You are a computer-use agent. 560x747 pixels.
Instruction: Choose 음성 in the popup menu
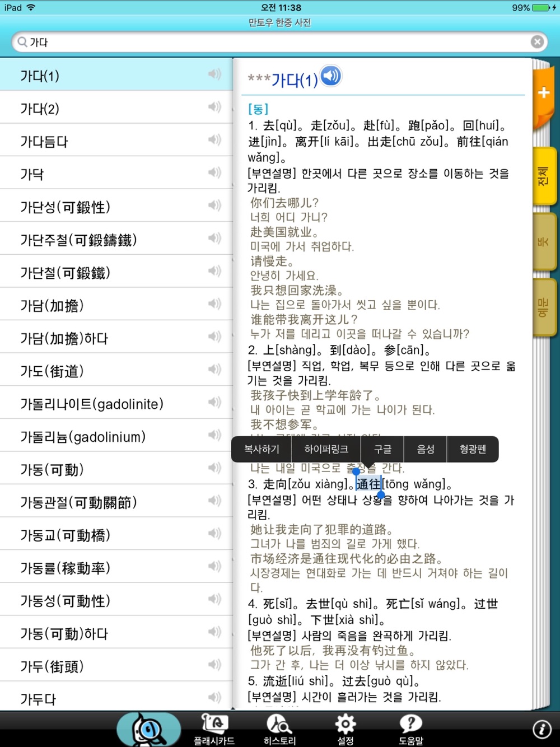tap(426, 449)
